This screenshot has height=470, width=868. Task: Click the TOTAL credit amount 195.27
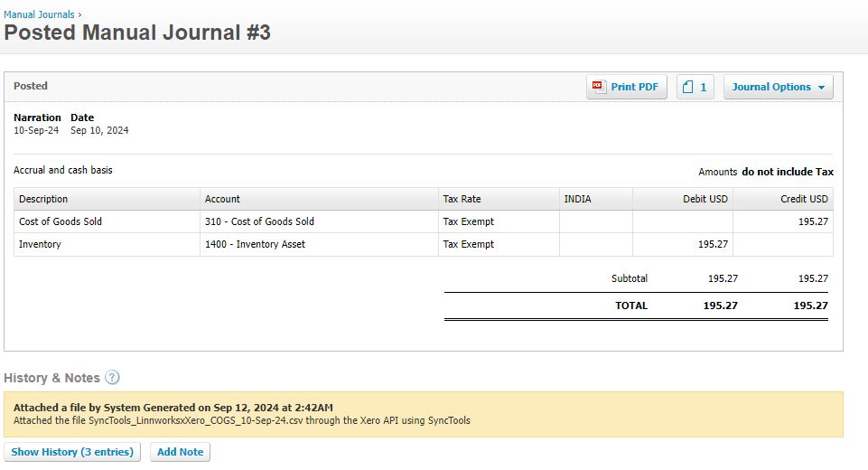(810, 305)
